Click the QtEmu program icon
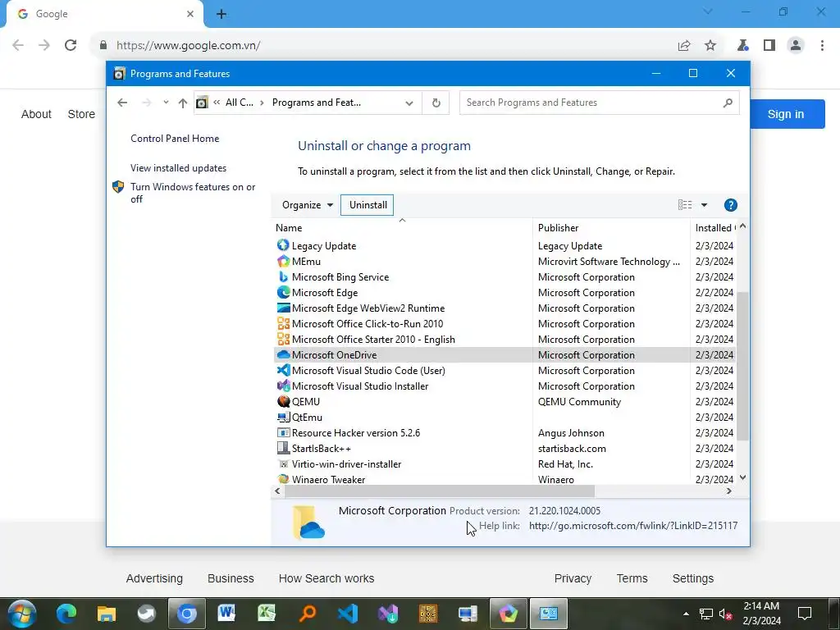This screenshot has height=630, width=840. (283, 416)
